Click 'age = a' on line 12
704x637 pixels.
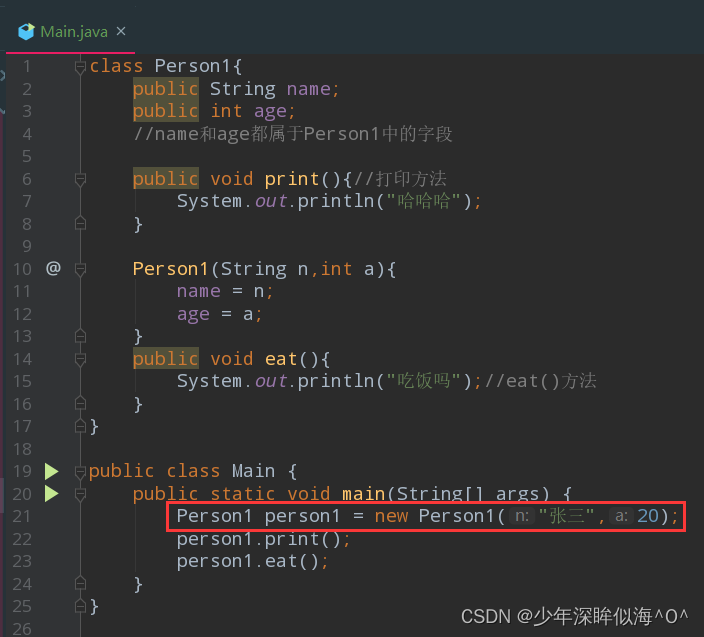click(x=215, y=314)
